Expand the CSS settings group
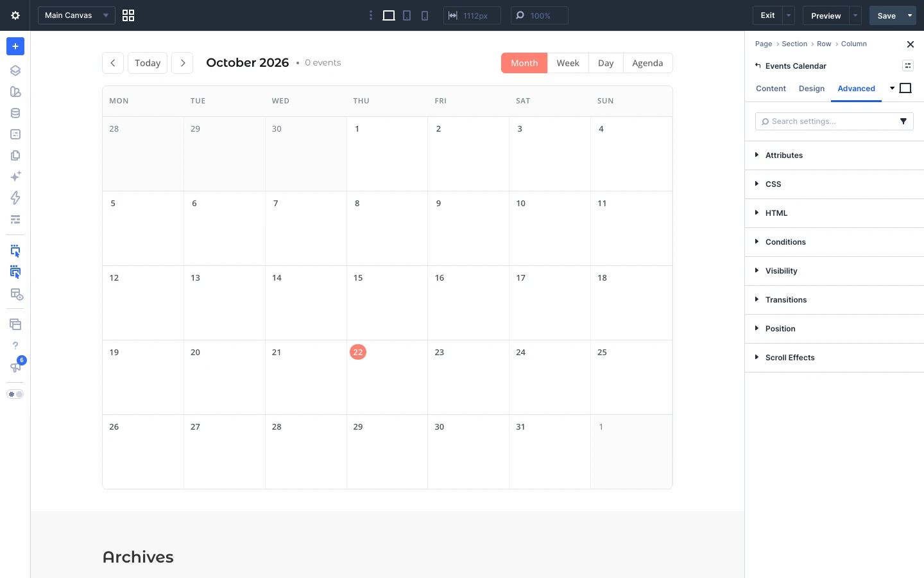The image size is (924, 578). click(834, 184)
